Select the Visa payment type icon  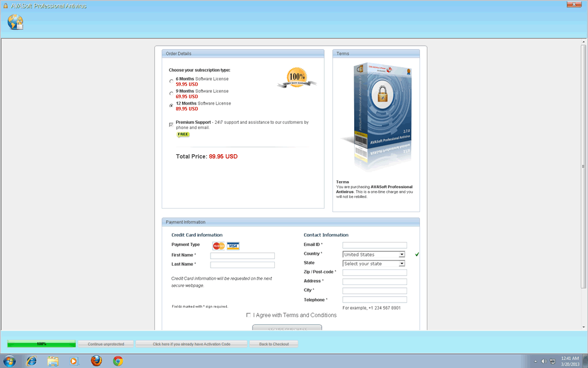tap(233, 246)
